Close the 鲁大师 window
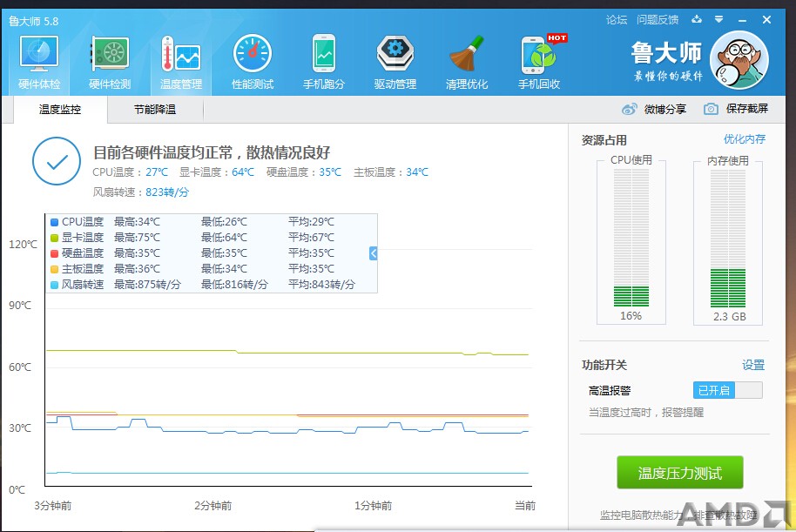 tap(766, 20)
